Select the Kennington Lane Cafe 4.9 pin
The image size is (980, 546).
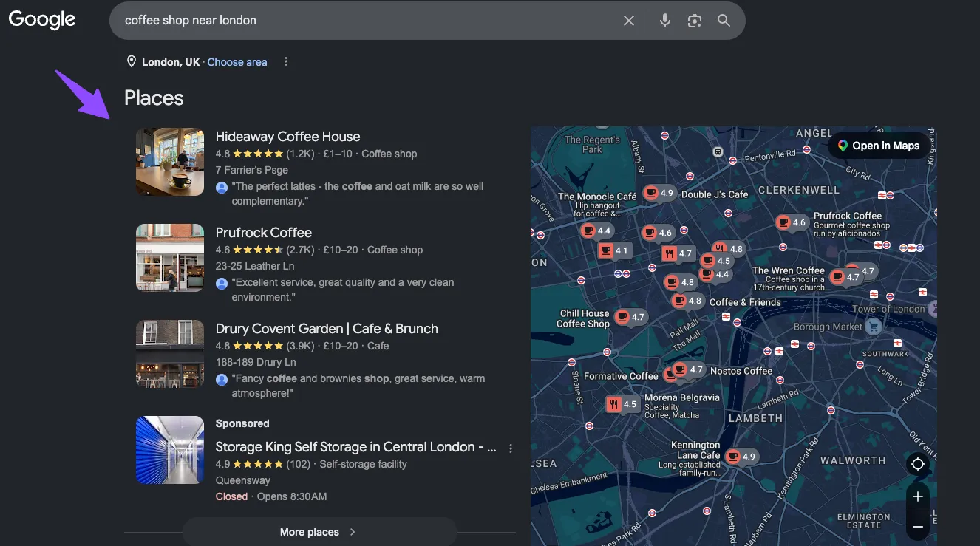(741, 457)
